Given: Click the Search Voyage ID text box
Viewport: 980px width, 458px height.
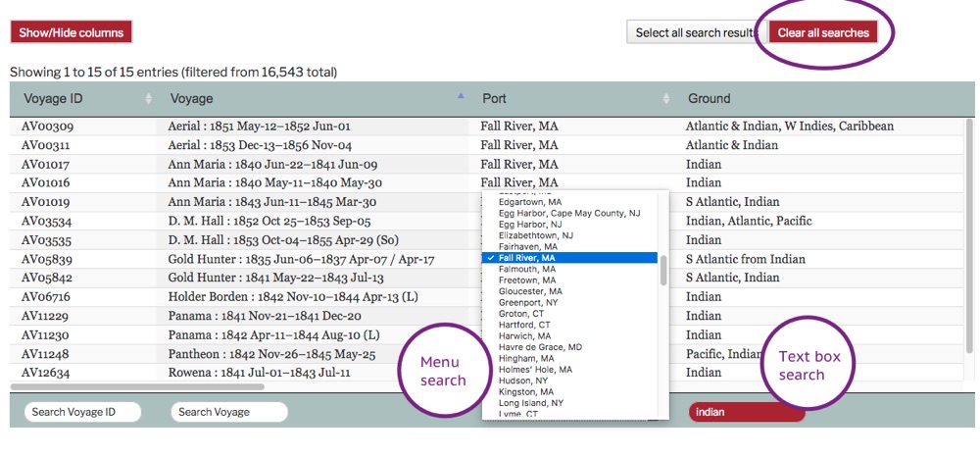Looking at the screenshot, I should pos(83,412).
